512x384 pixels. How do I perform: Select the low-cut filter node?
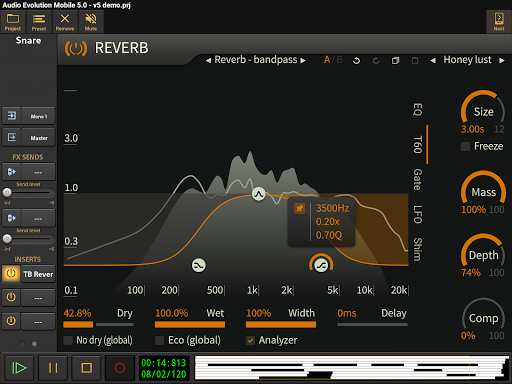(x=199, y=266)
